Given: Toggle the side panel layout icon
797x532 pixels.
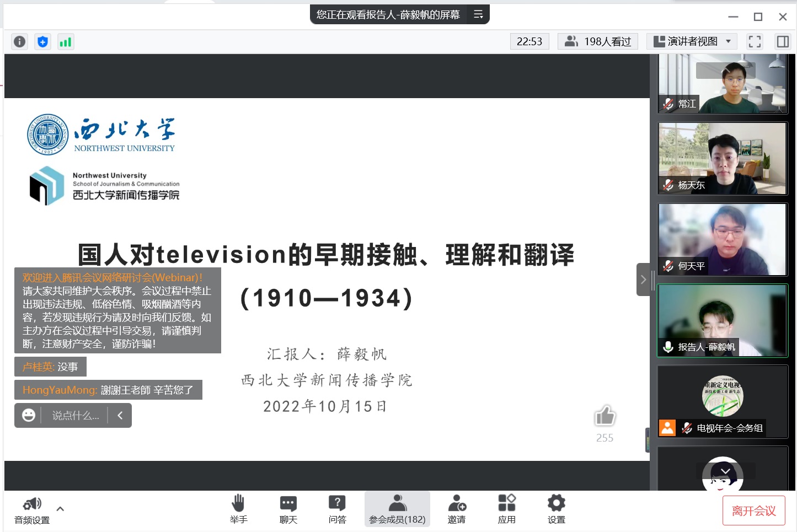Looking at the screenshot, I should (x=782, y=42).
